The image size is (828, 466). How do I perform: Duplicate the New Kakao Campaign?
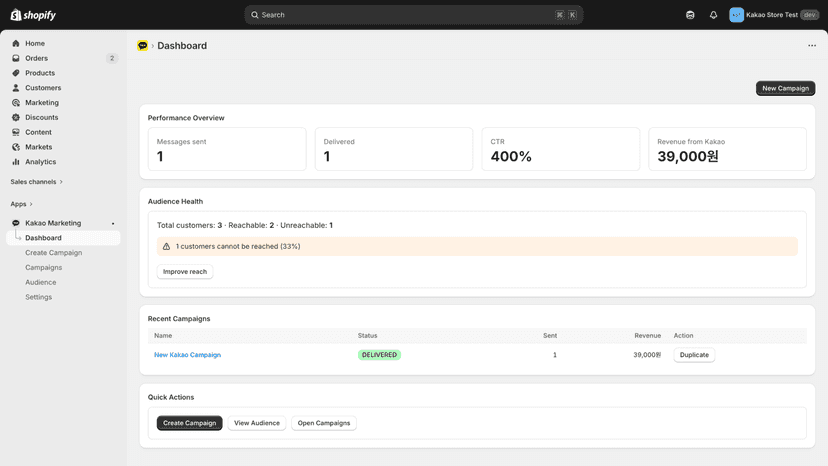pos(694,355)
